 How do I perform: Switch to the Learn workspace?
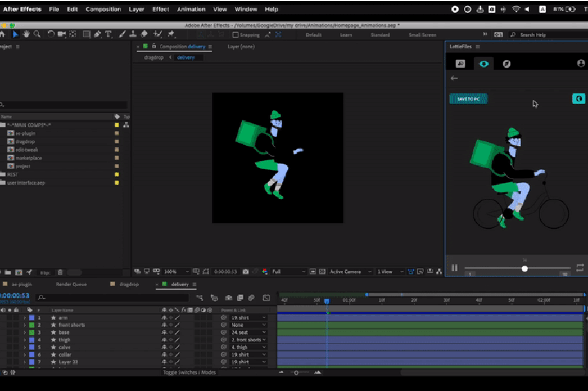tap(346, 35)
